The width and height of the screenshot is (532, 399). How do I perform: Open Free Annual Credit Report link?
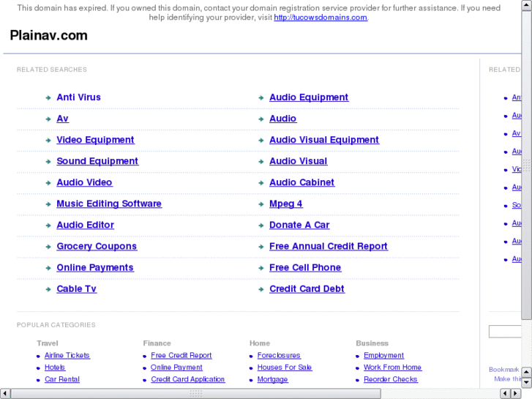tap(329, 247)
